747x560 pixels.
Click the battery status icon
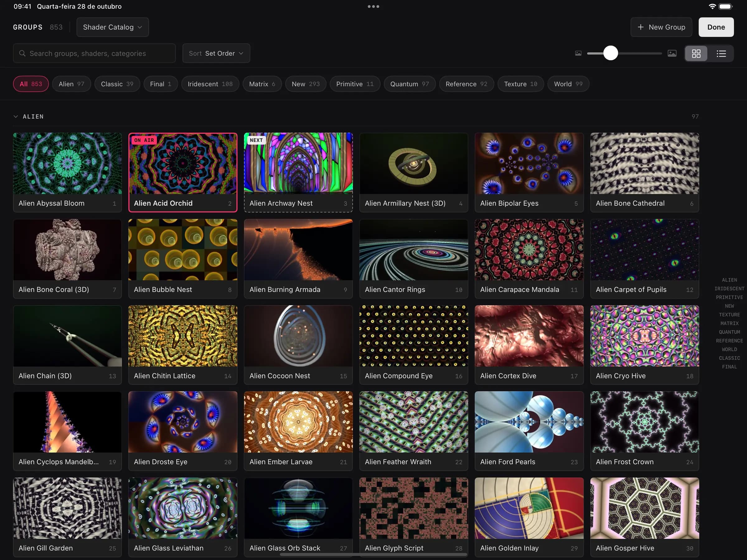pyautogui.click(x=725, y=7)
